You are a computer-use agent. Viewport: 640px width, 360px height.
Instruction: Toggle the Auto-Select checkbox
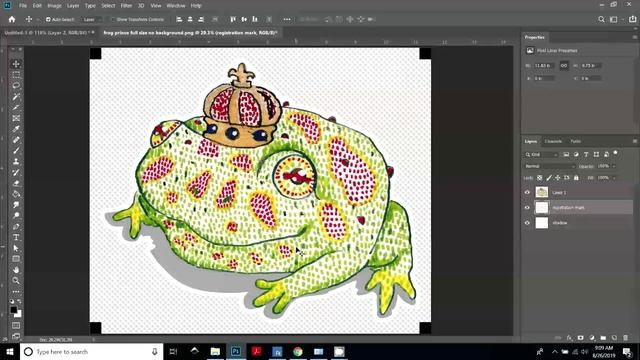(48, 19)
